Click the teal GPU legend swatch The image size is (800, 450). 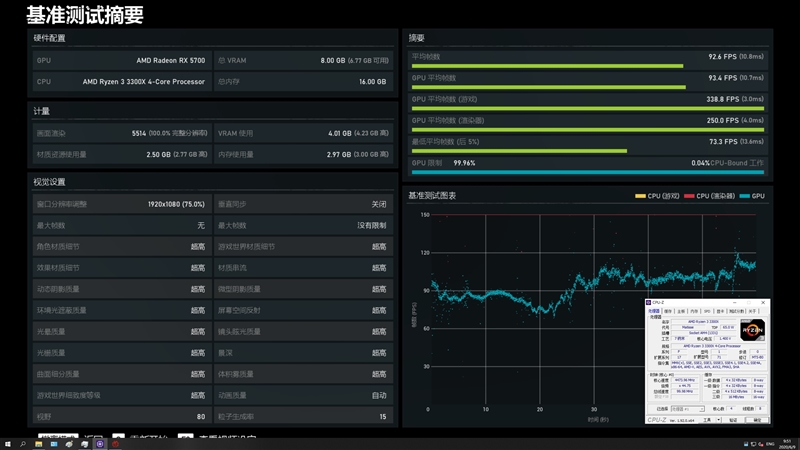744,196
